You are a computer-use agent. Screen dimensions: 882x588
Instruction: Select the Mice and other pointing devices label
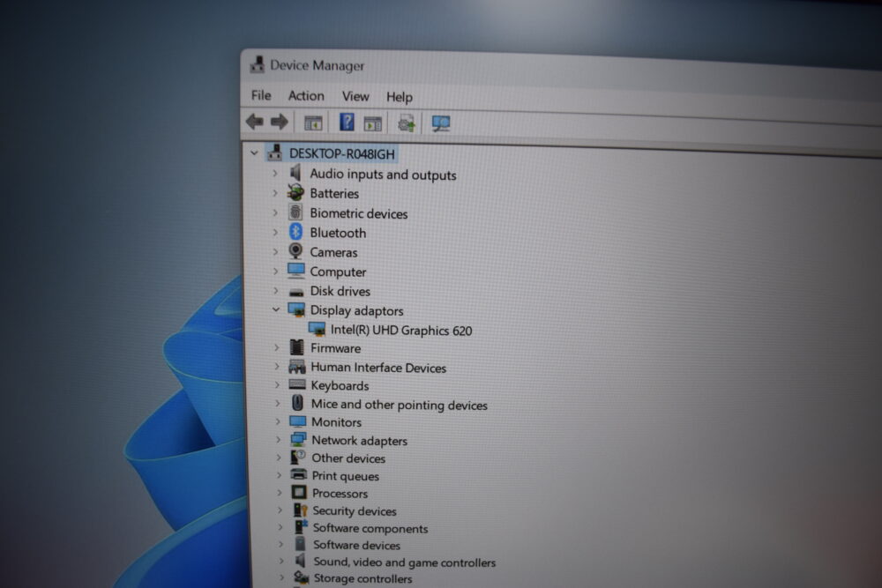400,404
